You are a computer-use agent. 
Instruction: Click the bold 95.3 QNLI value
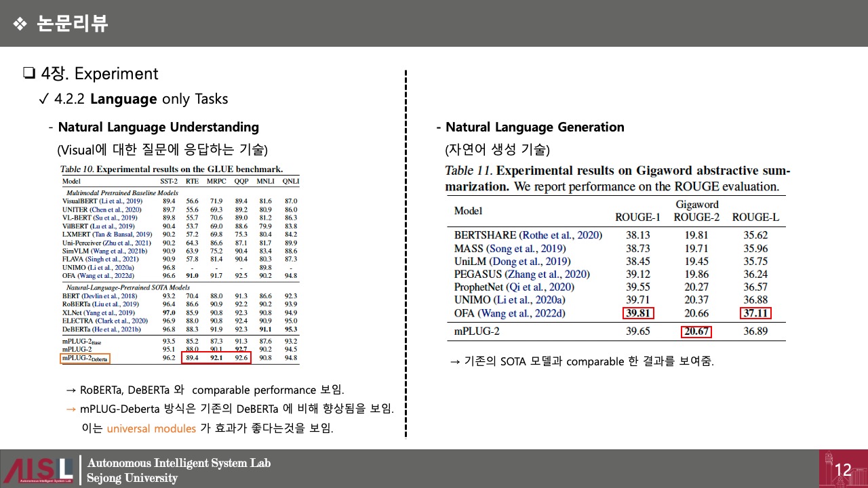(290, 329)
